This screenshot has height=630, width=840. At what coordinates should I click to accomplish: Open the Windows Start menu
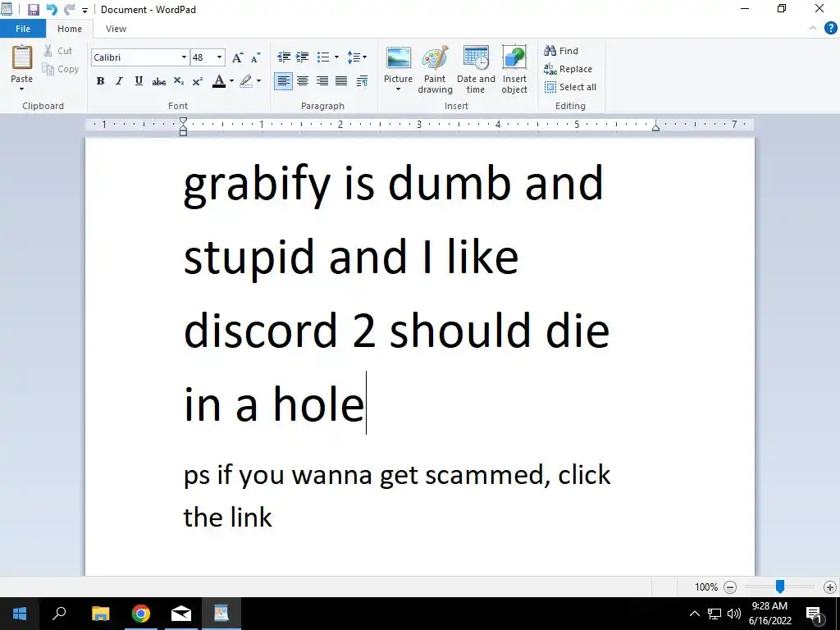20,614
